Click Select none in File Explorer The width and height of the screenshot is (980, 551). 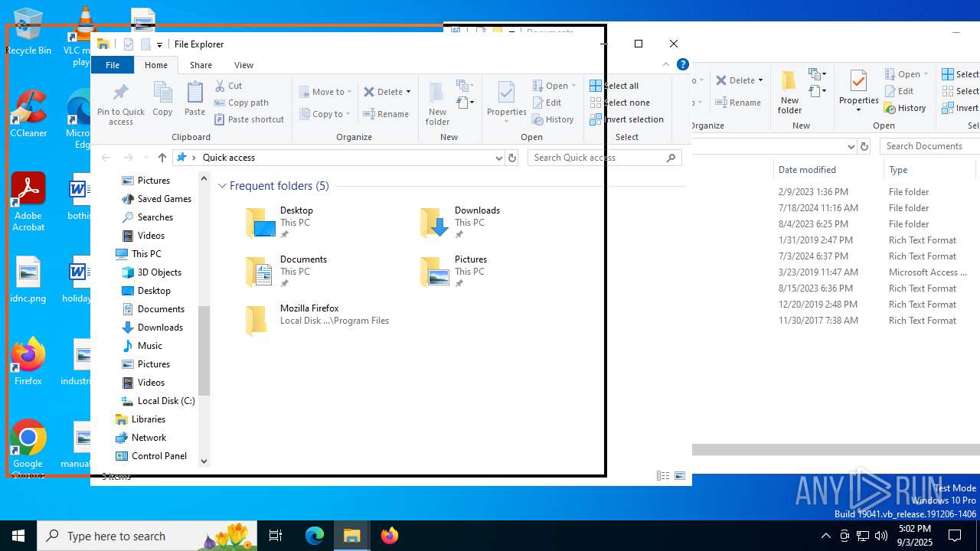click(620, 103)
